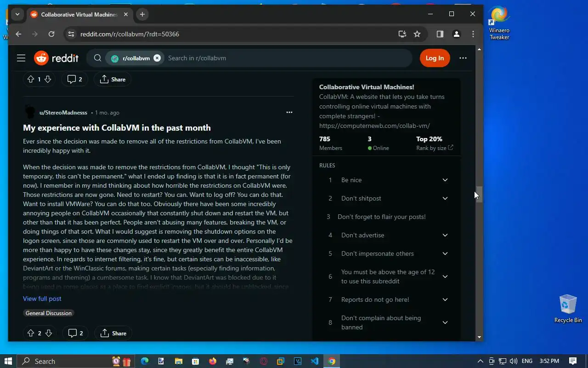Viewport: 588px width, 368px height.
Task: Downvote the CollabVM experience post
Action: [x=48, y=333]
